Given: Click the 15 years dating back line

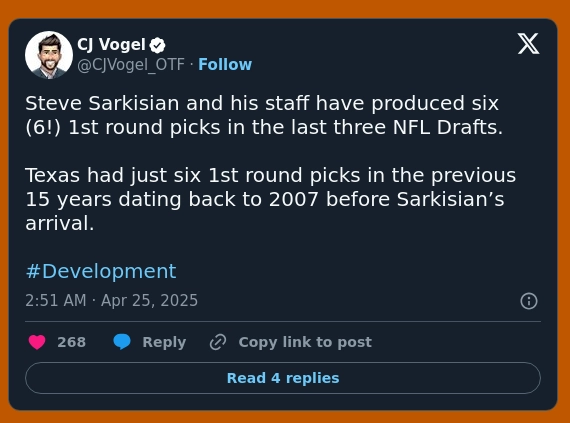Looking at the screenshot, I should point(265,200).
